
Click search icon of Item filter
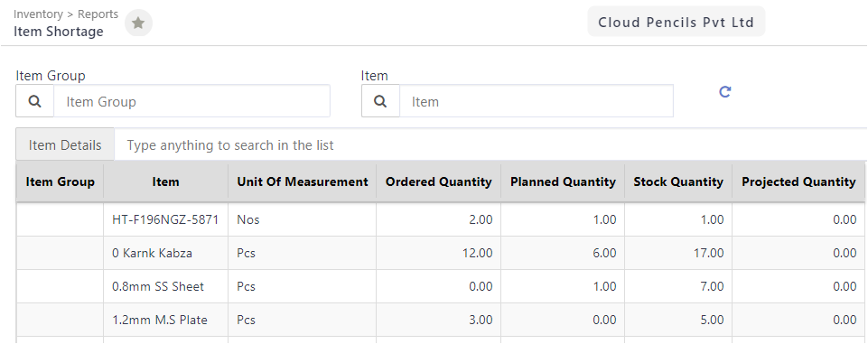pos(380,101)
